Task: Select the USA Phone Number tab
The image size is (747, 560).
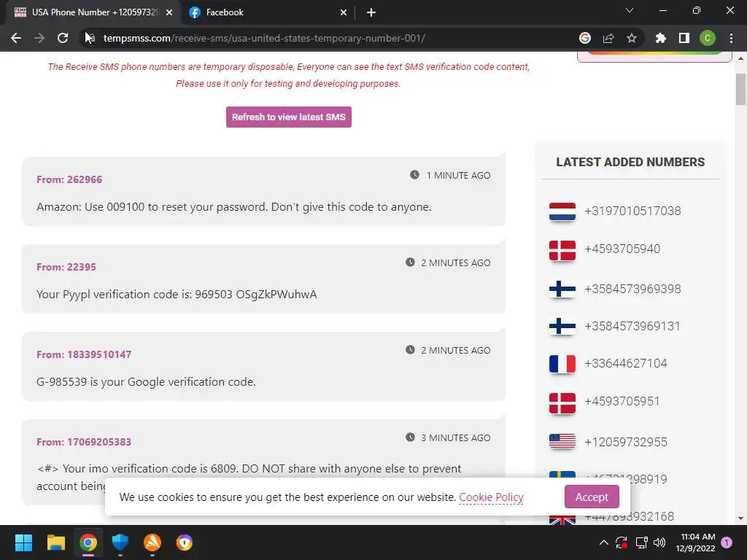Action: (x=93, y=12)
